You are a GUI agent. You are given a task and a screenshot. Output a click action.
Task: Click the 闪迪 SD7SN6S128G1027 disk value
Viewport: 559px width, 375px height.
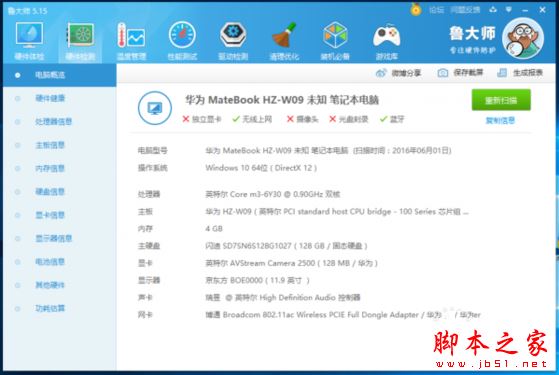286,246
